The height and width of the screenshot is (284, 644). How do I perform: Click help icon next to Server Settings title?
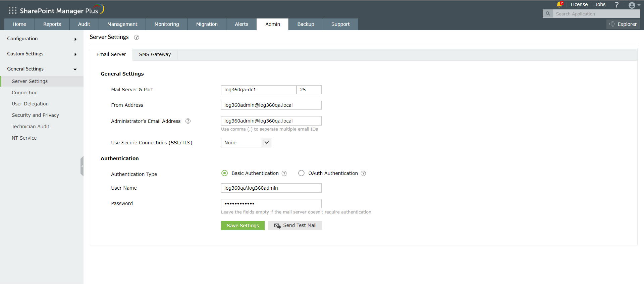137,37
